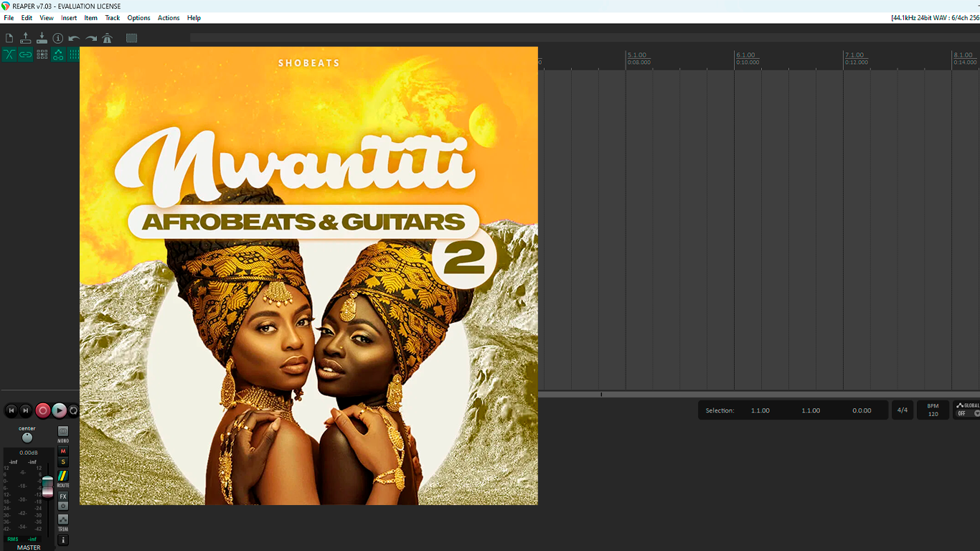980x551 pixels.
Task: Toggle repeat loop transport button
Action: click(73, 410)
